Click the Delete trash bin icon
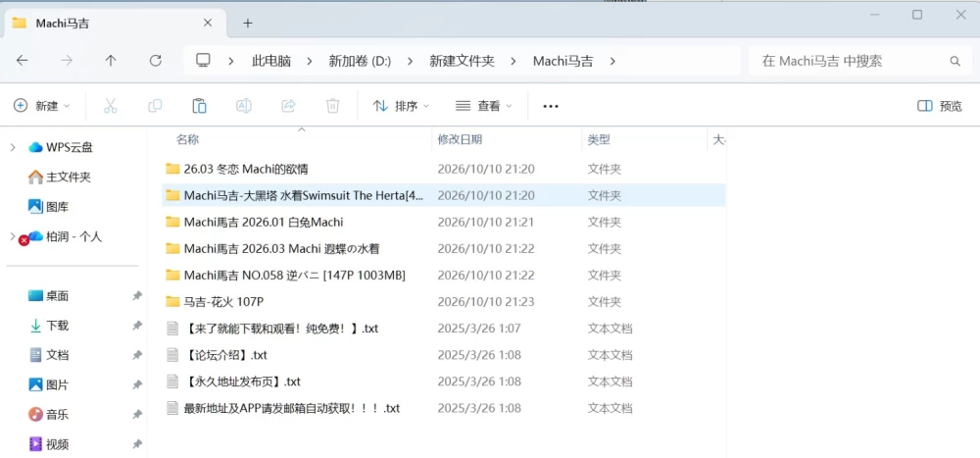Screen dimensions: 980x458 point(332,106)
